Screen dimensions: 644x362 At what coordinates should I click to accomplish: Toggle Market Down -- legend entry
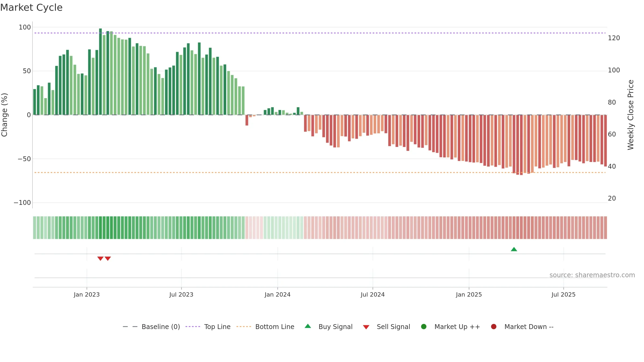pos(522,327)
